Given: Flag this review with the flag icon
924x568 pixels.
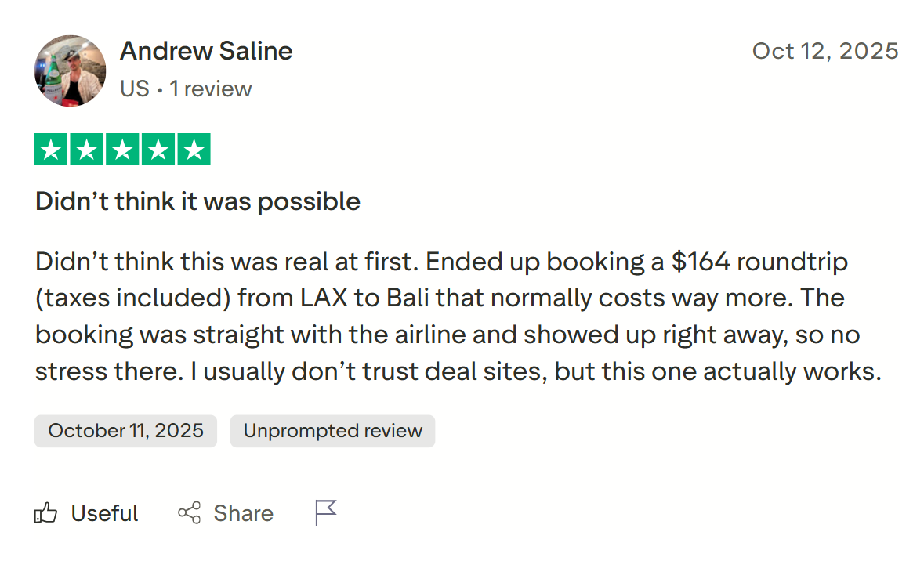Looking at the screenshot, I should 325,513.
